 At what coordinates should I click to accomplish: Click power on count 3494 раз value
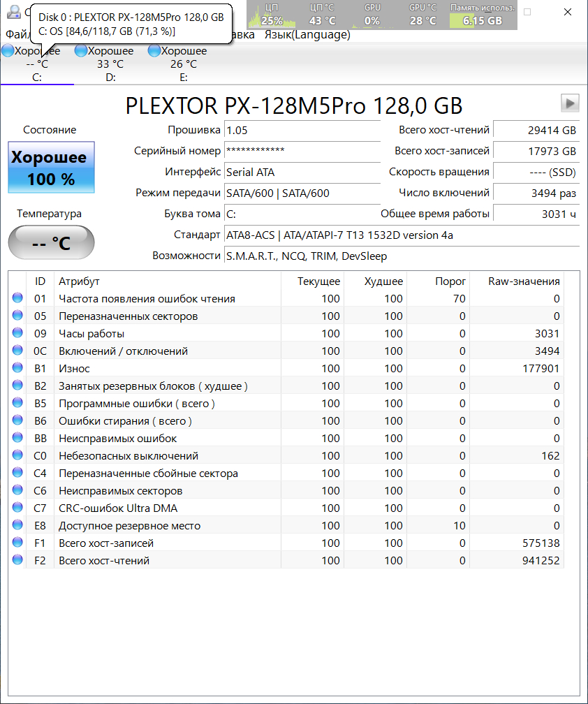click(536, 193)
